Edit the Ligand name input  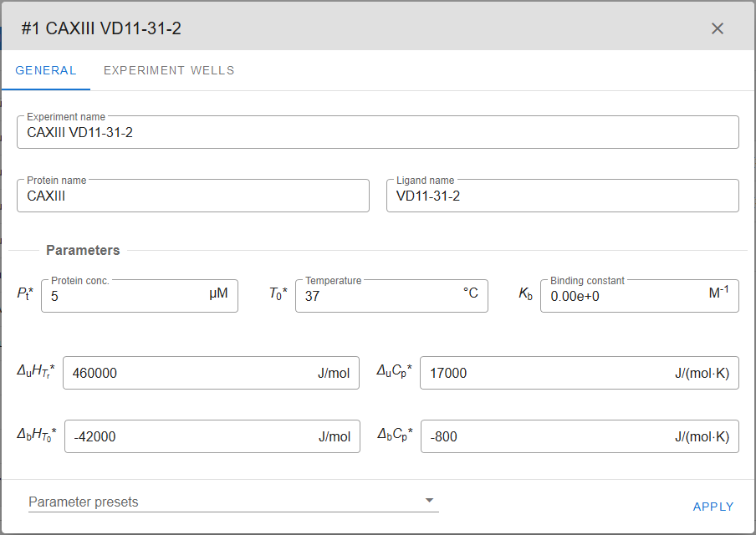(562, 196)
